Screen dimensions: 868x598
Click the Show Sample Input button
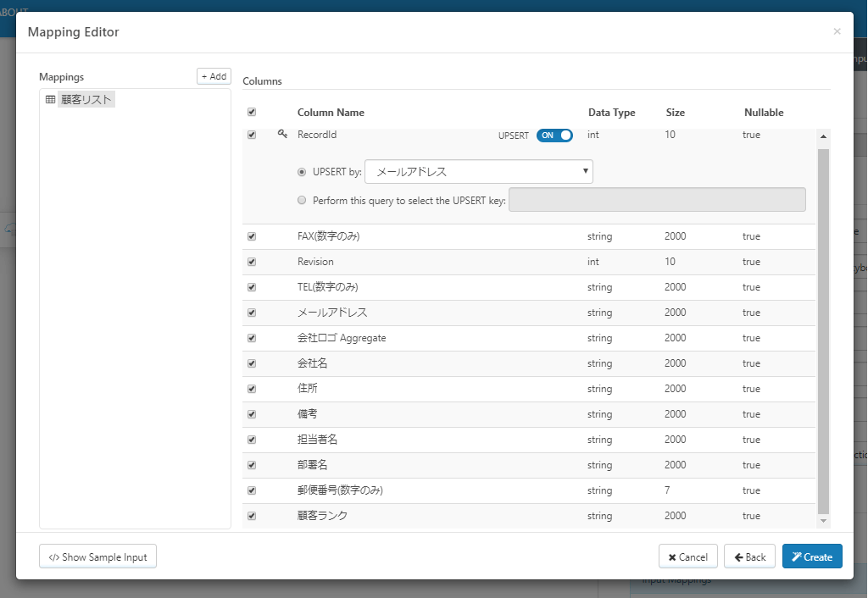[x=98, y=556]
